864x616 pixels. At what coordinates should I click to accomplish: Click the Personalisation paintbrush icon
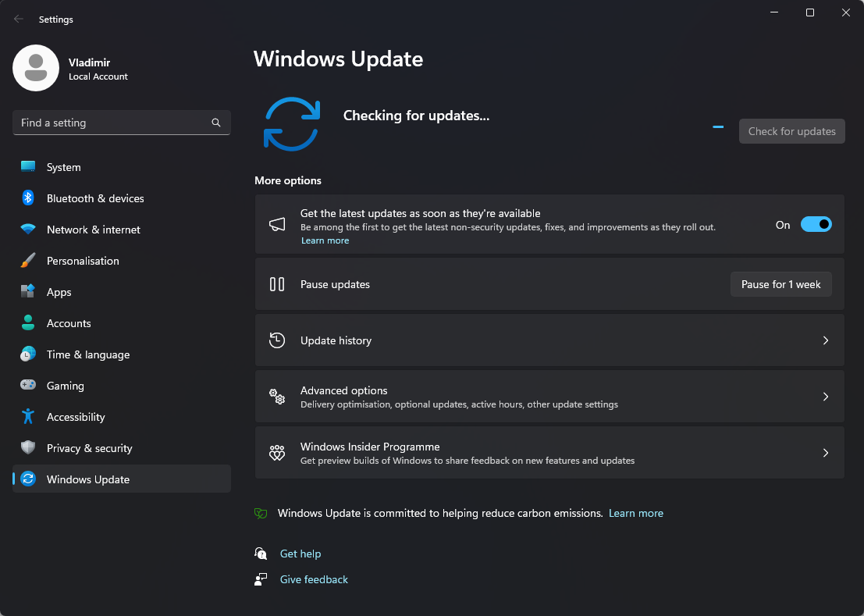[x=28, y=261]
